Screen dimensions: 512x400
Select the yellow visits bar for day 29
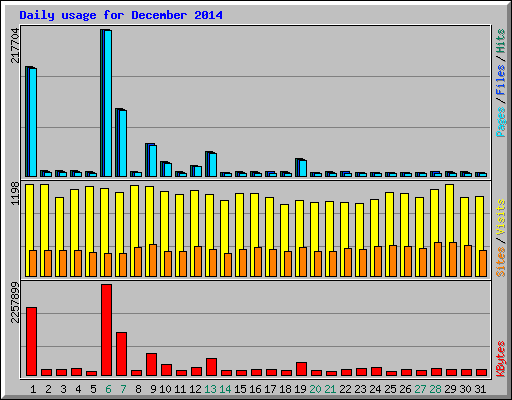[449, 213]
